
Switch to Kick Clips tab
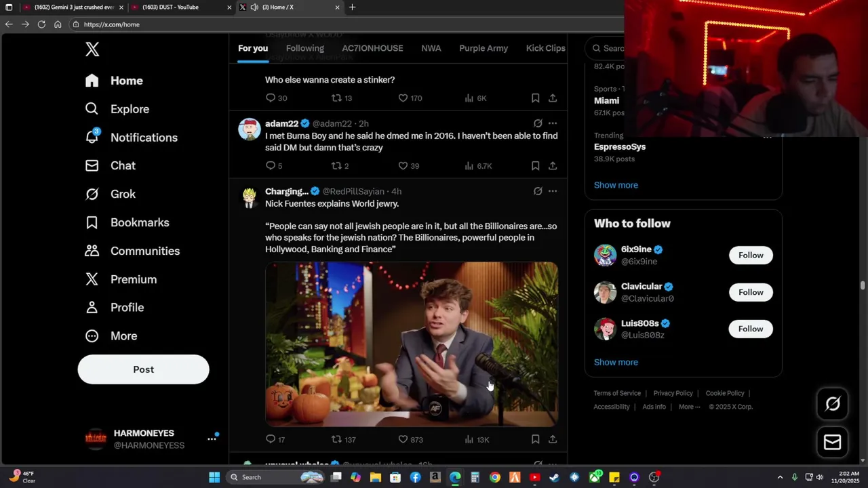545,48
